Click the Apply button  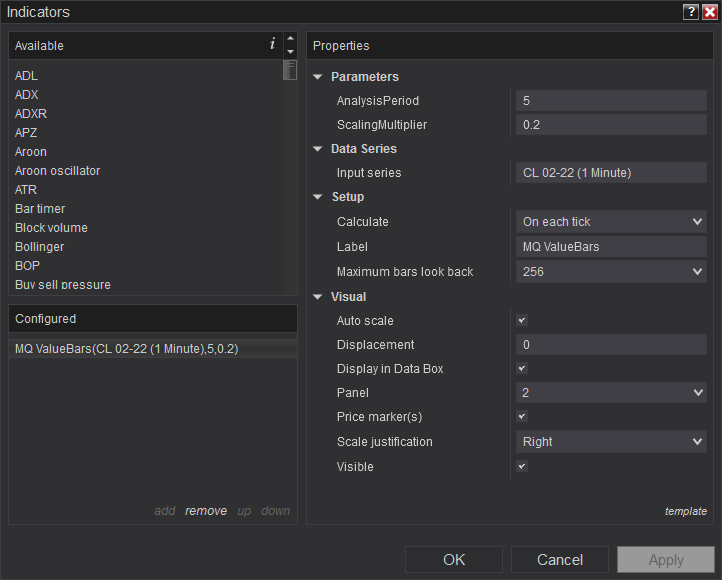click(x=666, y=559)
